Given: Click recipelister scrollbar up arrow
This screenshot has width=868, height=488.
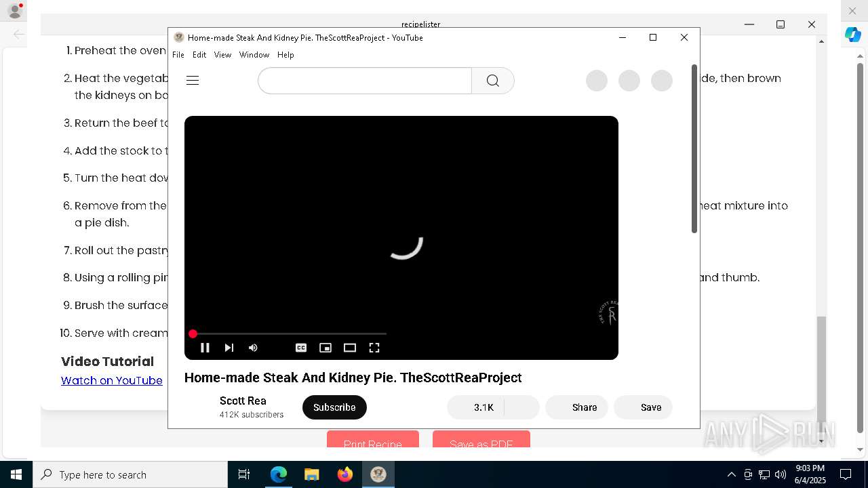Looking at the screenshot, I should [821, 41].
